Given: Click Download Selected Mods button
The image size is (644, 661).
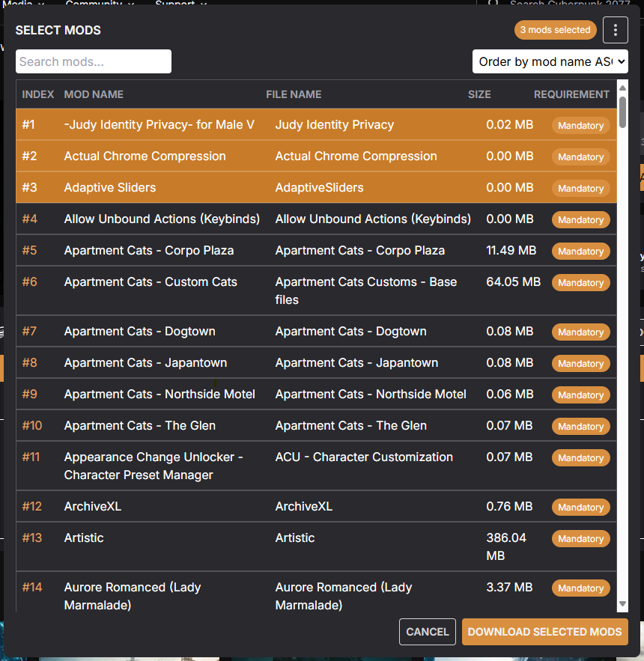Looking at the screenshot, I should [x=544, y=632].
